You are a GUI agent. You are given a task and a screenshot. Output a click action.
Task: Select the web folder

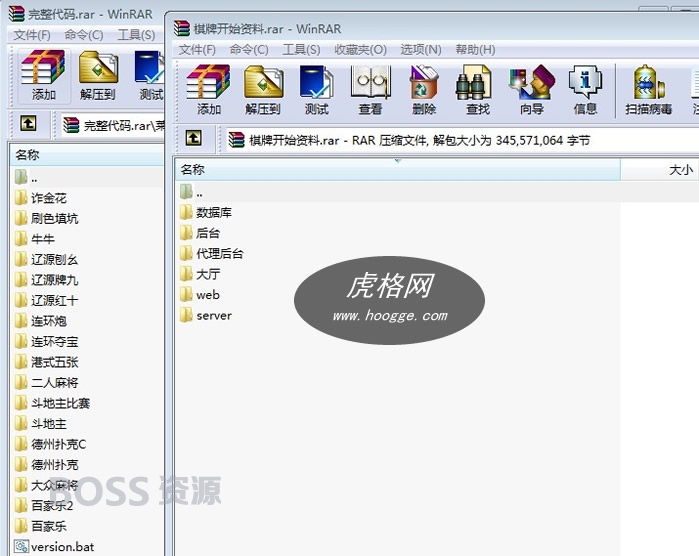coord(200,295)
